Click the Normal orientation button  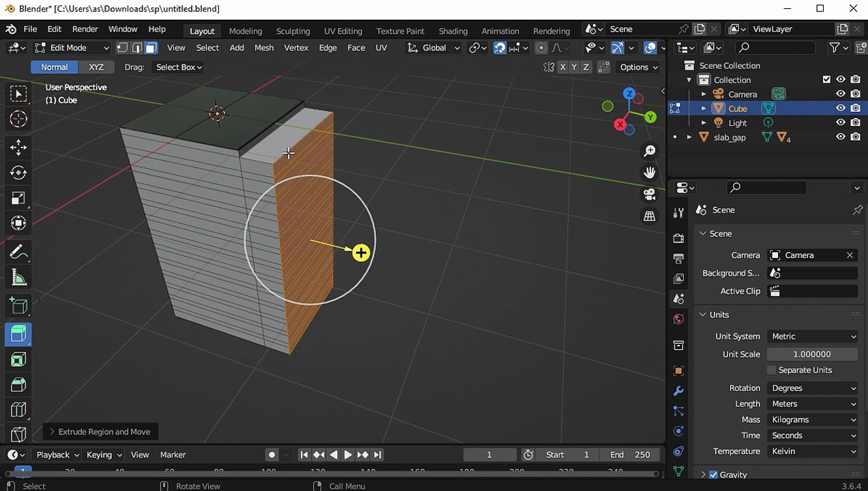54,67
